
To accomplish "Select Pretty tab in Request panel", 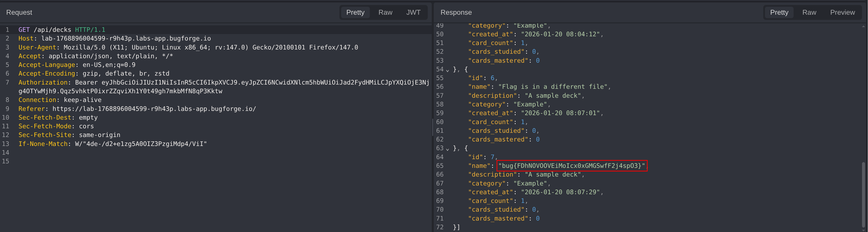I will coord(355,12).
